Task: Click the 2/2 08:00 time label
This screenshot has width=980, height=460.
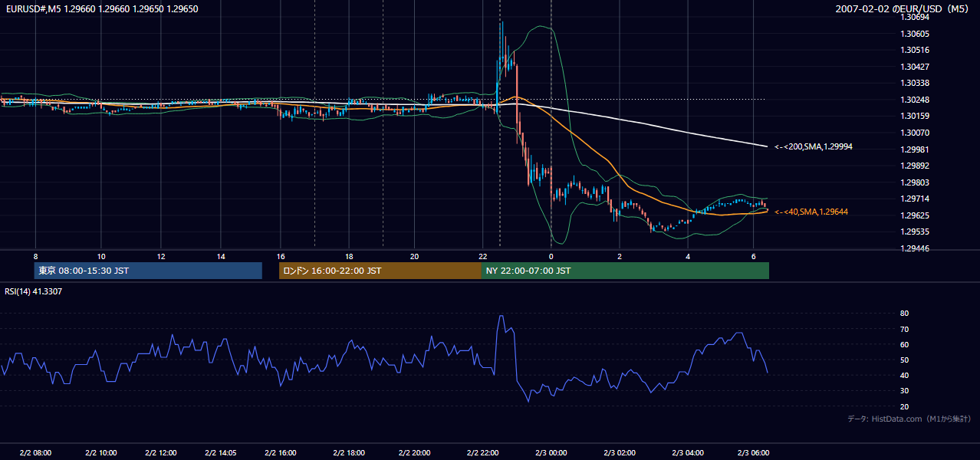Action: 35,453
